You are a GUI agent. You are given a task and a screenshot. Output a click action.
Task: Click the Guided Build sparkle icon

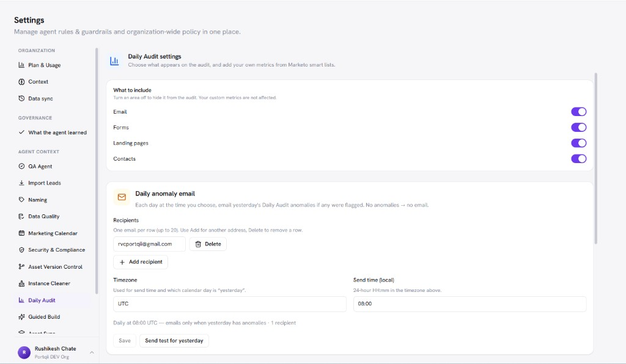tap(21, 317)
